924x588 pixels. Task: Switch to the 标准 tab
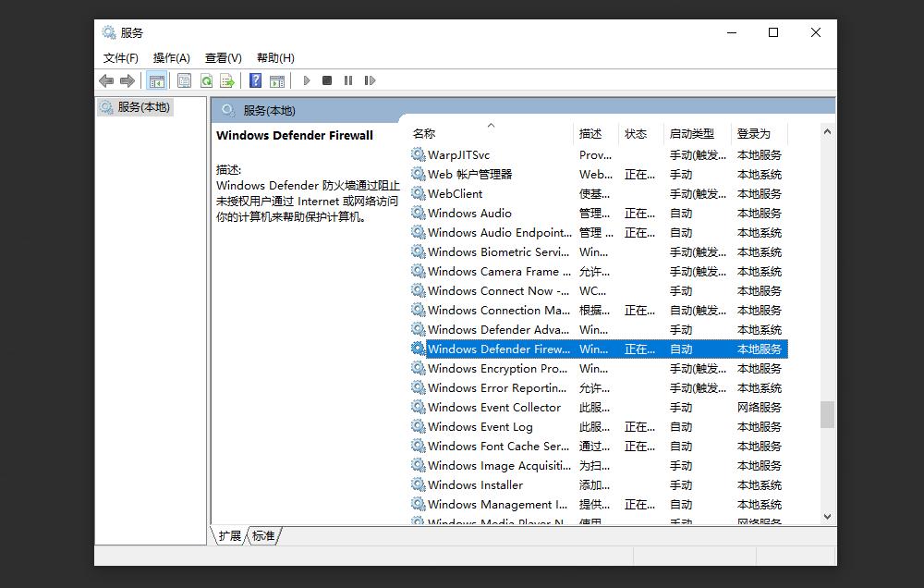[x=262, y=535]
